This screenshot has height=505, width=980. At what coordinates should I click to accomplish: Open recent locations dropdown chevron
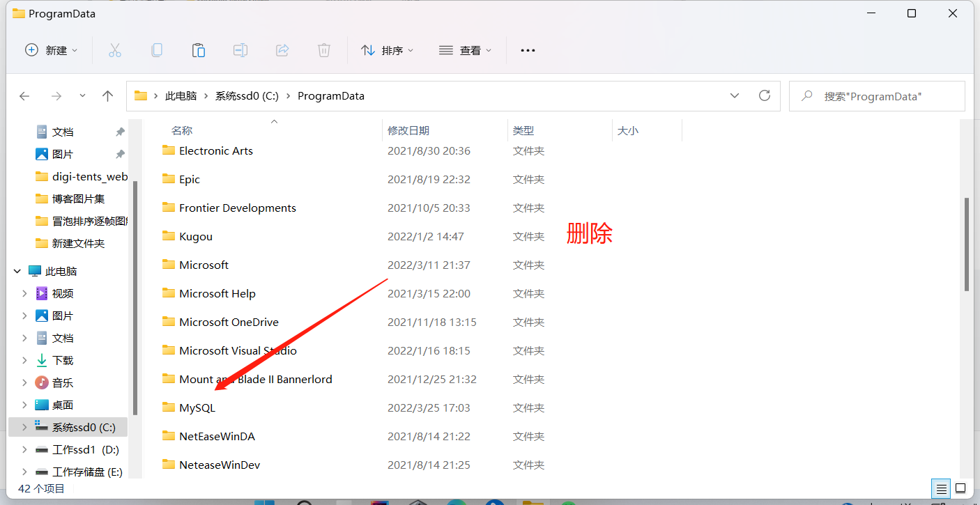[x=82, y=96]
